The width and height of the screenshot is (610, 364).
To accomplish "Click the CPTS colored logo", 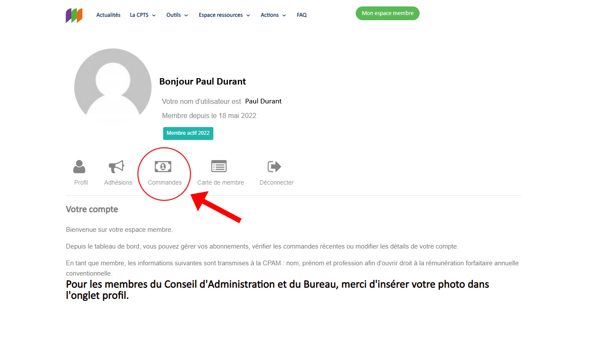I will (74, 15).
